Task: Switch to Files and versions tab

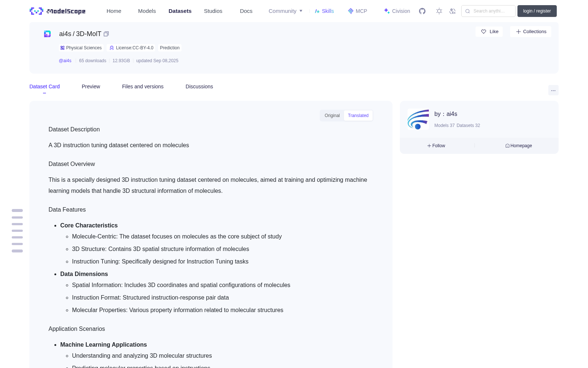Action: point(143,86)
